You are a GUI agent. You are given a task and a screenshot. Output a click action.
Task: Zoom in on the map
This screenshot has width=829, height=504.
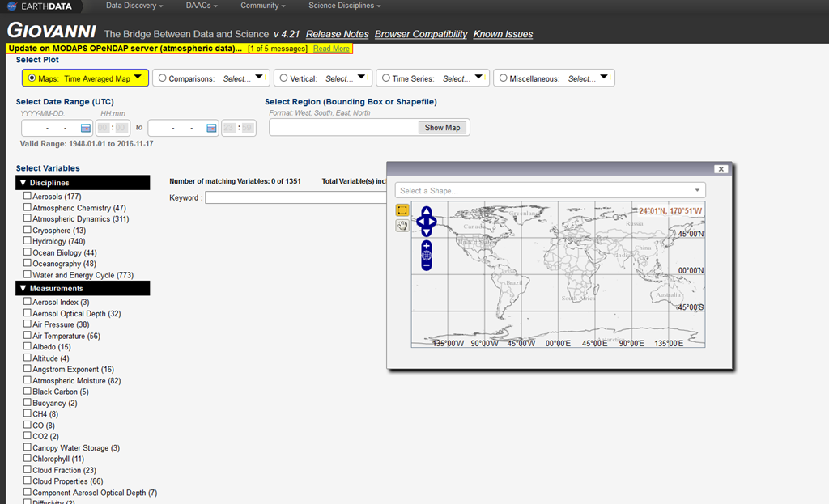(427, 246)
